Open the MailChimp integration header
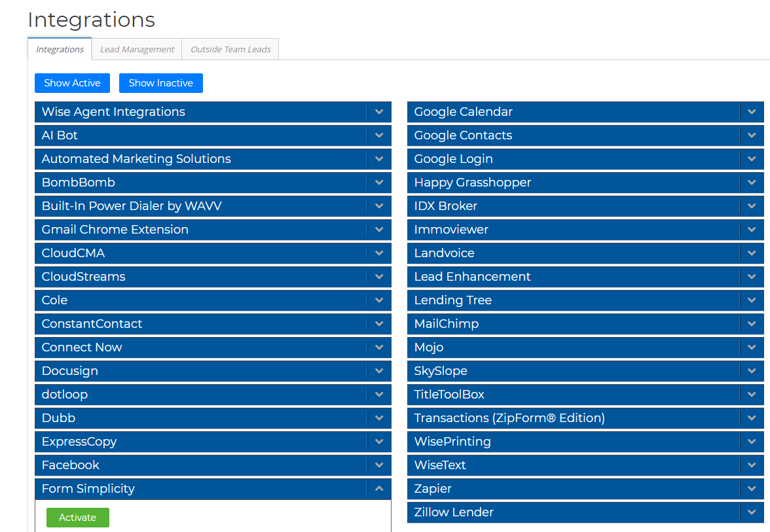 [585, 323]
